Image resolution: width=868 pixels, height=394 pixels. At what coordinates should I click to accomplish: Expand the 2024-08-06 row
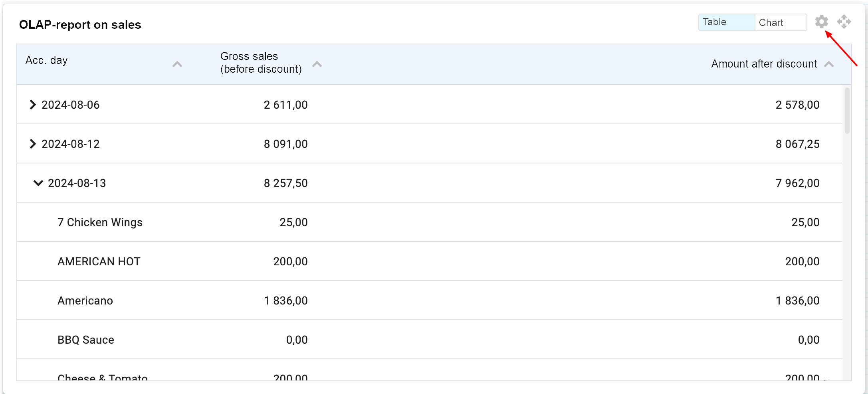click(33, 105)
